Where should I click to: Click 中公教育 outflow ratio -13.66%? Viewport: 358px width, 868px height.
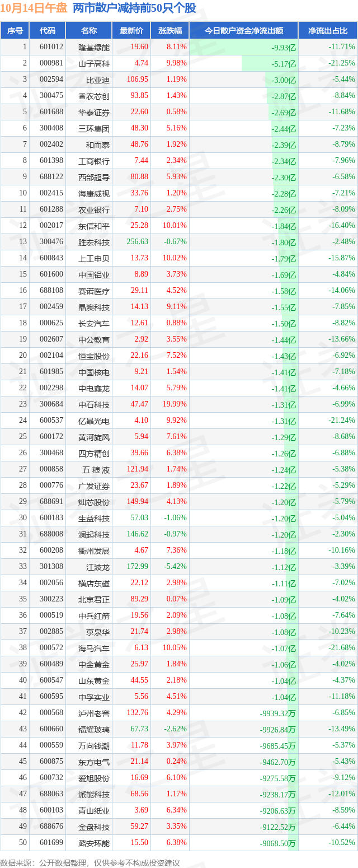(x=341, y=339)
